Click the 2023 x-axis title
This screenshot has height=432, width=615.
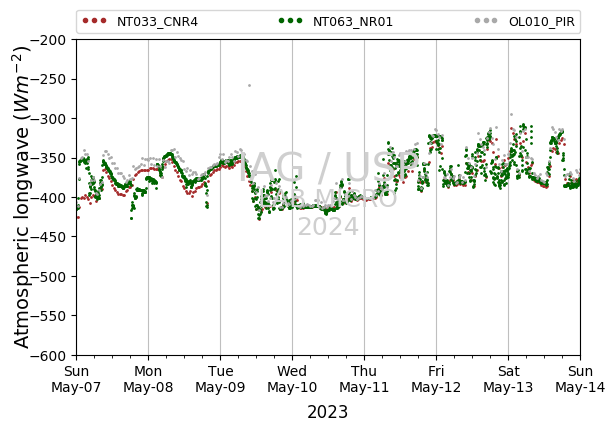click(328, 412)
